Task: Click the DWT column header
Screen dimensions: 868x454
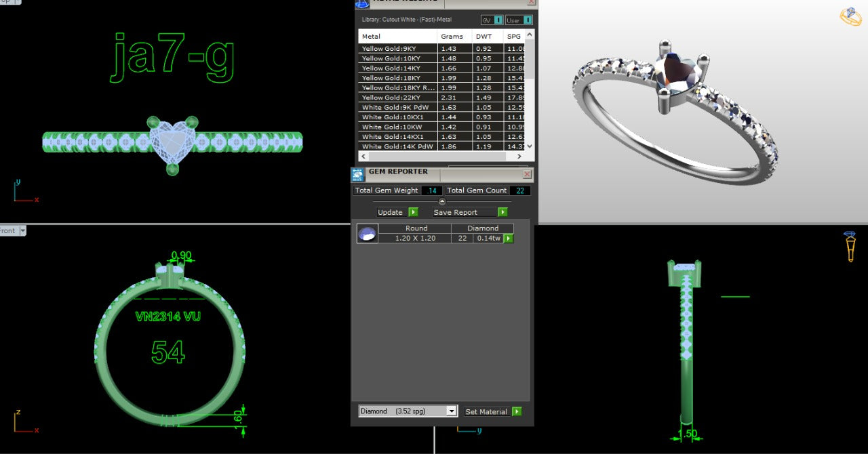Action: [487, 37]
